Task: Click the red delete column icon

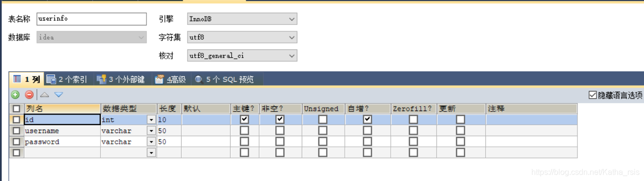Action: click(29, 95)
